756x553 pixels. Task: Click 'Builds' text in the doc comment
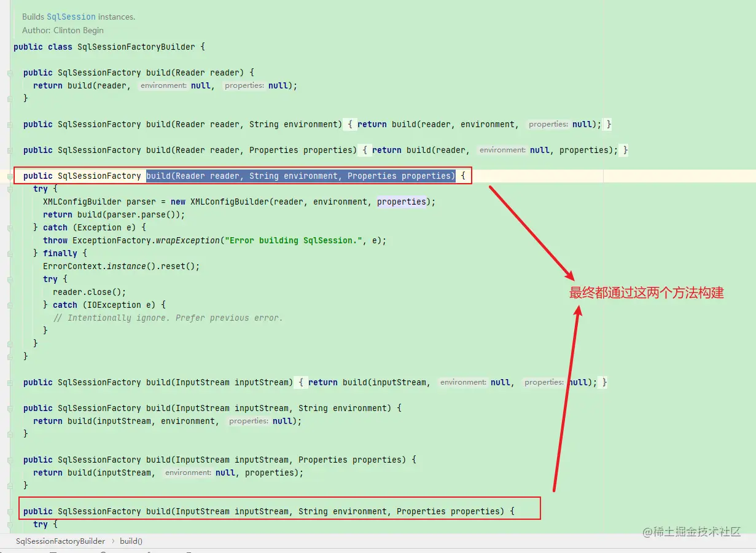33,17
